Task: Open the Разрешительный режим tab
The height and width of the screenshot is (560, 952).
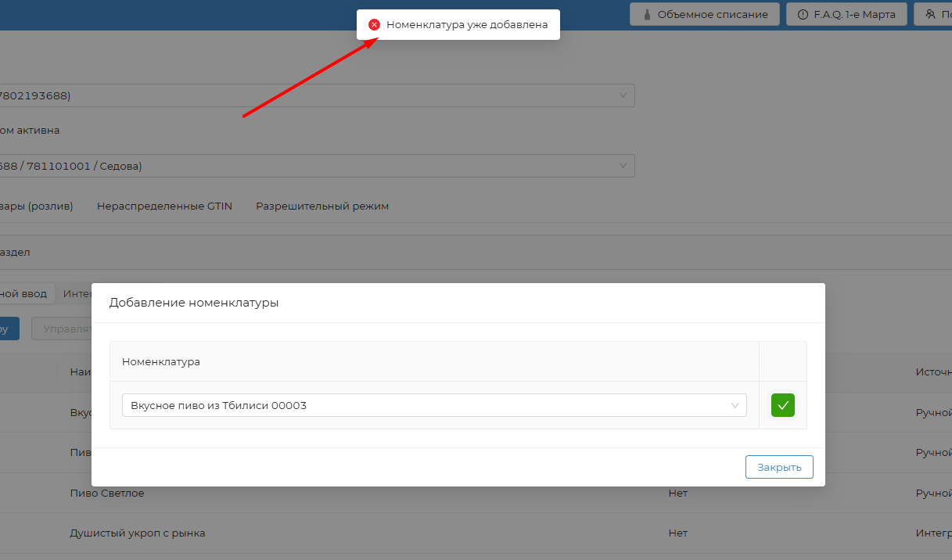Action: (322, 206)
